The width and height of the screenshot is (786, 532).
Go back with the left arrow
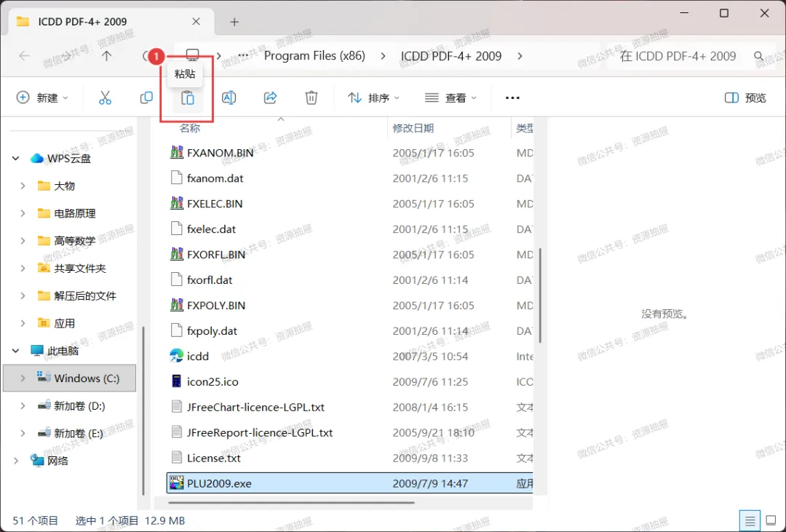[24, 55]
